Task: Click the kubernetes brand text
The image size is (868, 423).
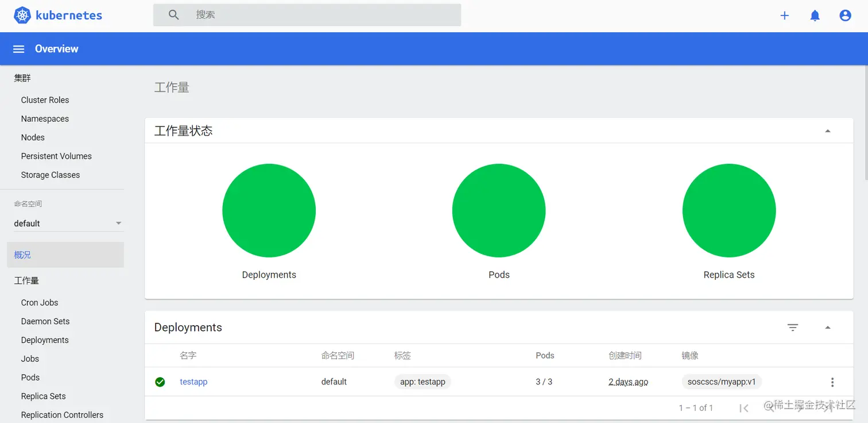Action: pyautogui.click(x=69, y=16)
